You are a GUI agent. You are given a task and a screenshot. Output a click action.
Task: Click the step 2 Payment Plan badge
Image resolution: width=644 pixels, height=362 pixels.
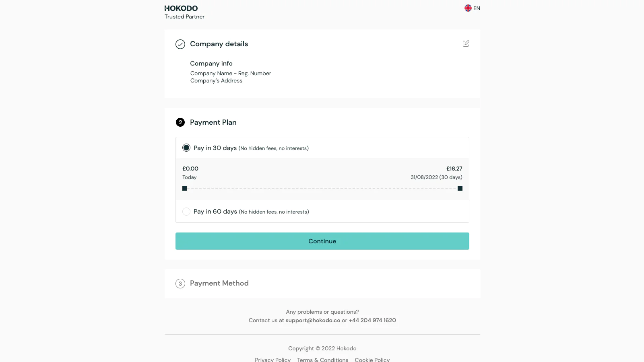click(x=180, y=122)
